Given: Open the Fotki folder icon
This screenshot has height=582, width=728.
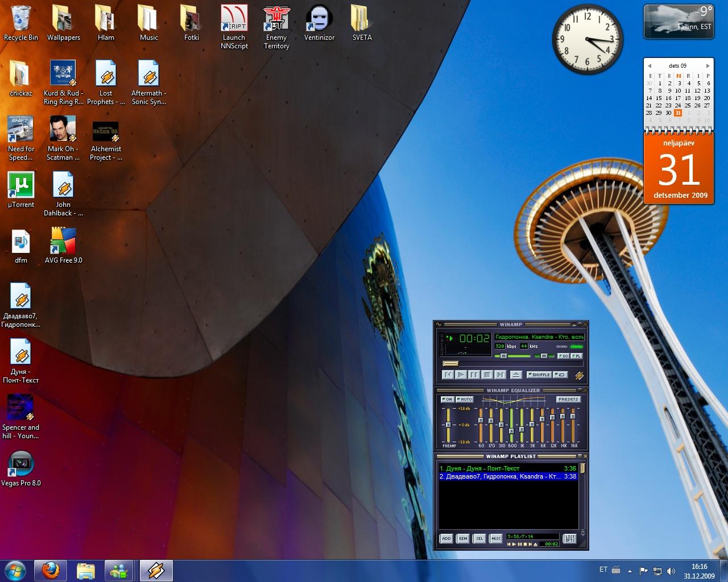Looking at the screenshot, I should tap(192, 23).
